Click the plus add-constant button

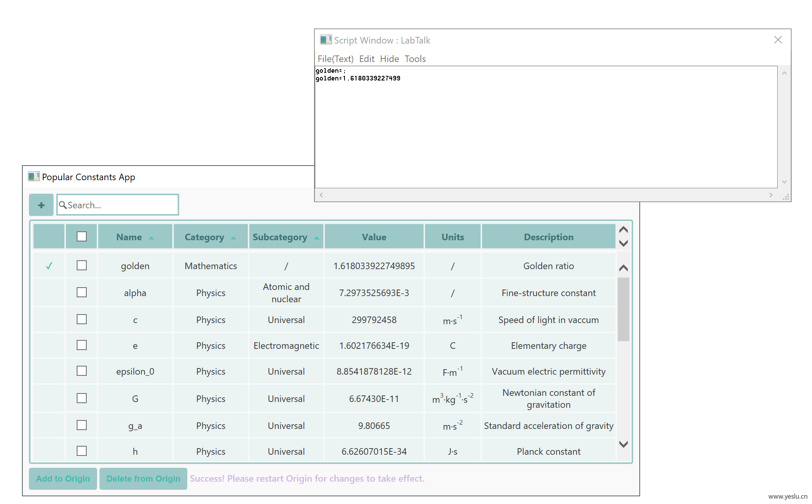tap(41, 205)
